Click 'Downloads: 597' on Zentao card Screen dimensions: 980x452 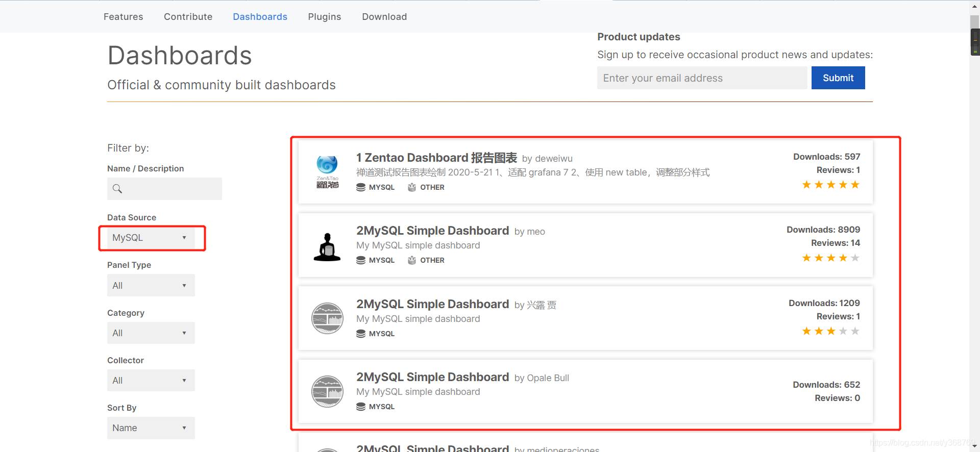pyautogui.click(x=827, y=157)
